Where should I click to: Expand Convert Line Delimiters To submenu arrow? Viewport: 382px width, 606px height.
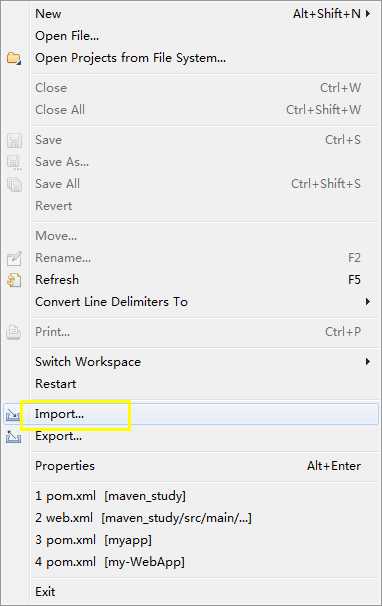point(368,301)
